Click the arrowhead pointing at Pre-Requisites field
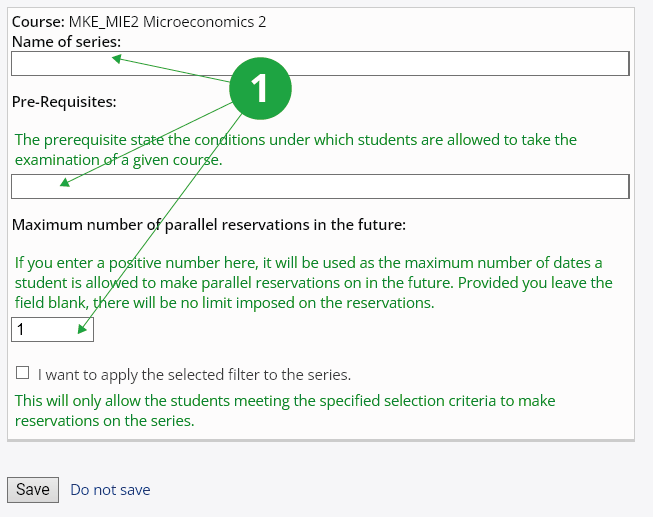 point(65,182)
